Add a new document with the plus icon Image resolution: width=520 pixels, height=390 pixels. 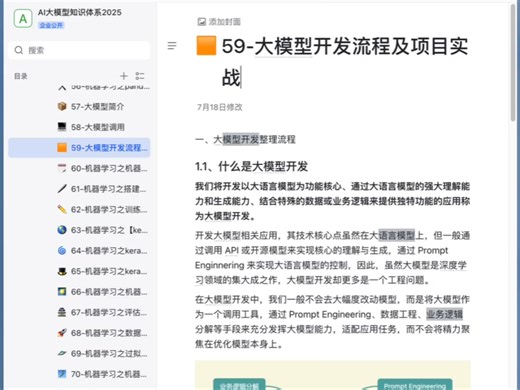coord(124,76)
